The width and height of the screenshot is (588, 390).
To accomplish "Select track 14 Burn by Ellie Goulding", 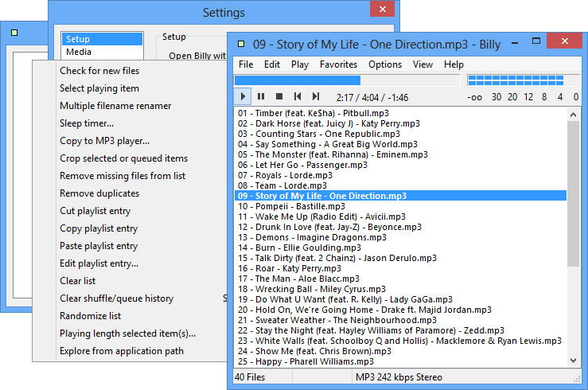I will 400,248.
